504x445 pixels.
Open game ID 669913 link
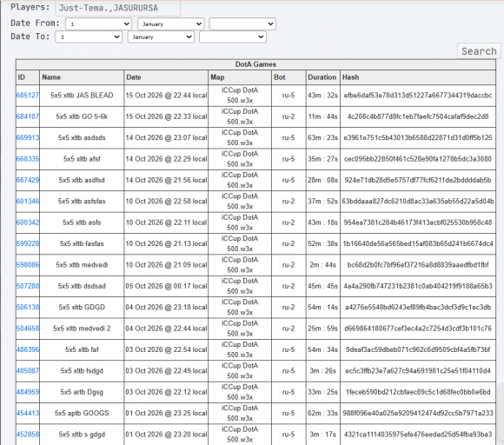click(x=28, y=138)
